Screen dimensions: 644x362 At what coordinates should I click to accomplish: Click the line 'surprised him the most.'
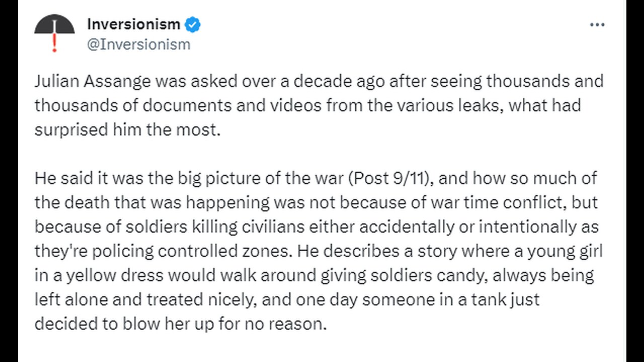127,130
